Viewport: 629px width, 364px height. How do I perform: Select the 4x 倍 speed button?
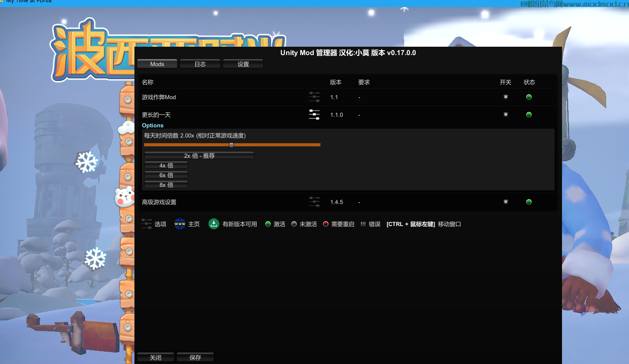(166, 165)
